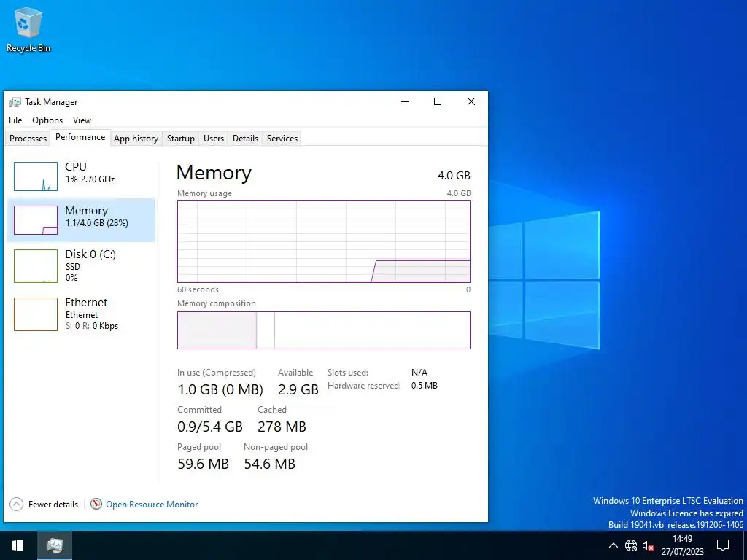Minimize the Task Manager window
Viewport: 747px width, 560px height.
[405, 101]
